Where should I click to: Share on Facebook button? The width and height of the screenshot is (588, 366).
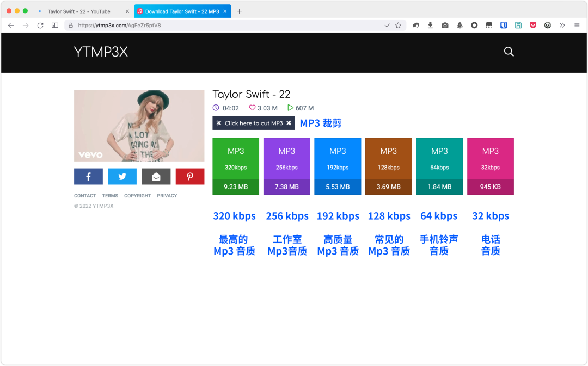click(x=89, y=176)
